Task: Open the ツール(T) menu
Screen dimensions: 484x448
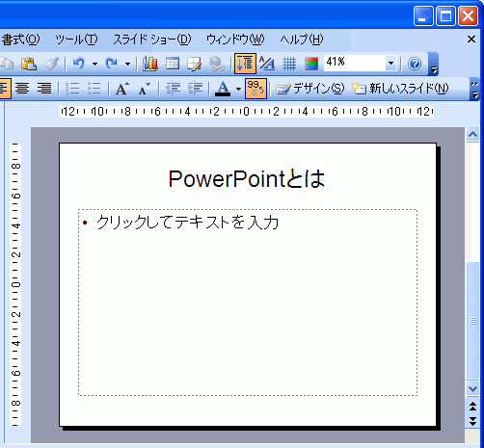Action: point(76,40)
